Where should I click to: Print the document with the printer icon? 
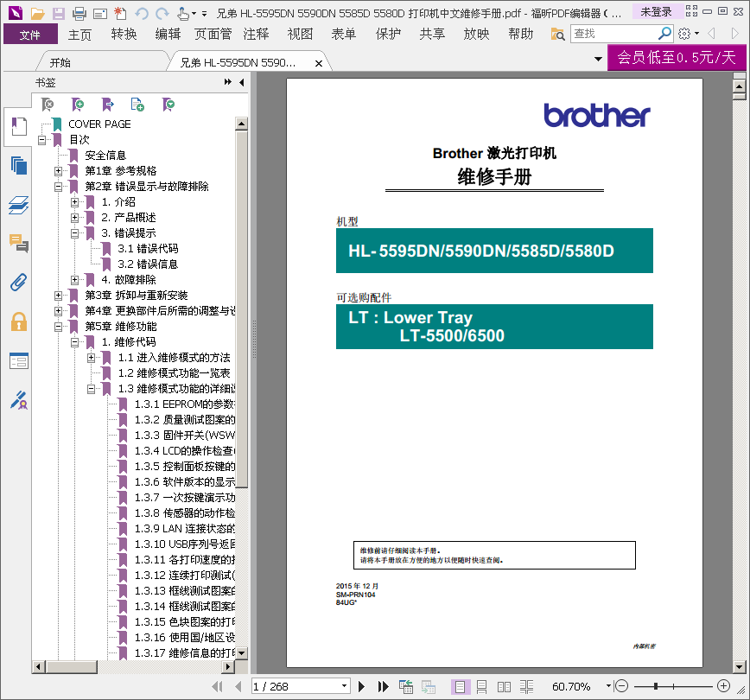(79, 14)
